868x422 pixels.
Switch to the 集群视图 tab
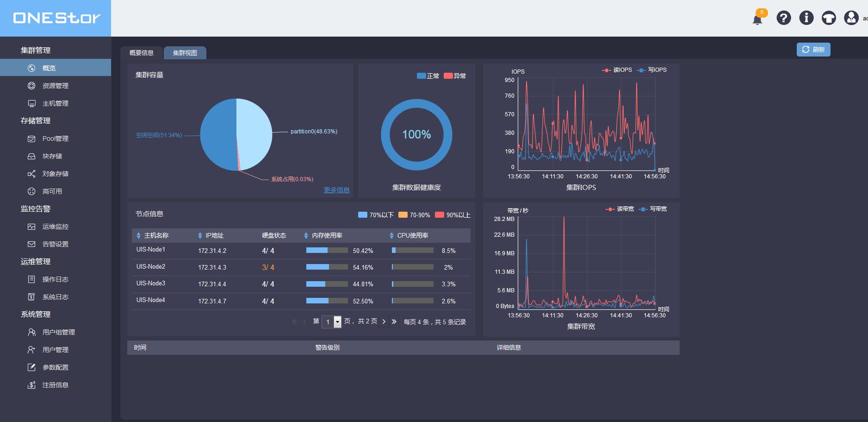click(x=185, y=53)
